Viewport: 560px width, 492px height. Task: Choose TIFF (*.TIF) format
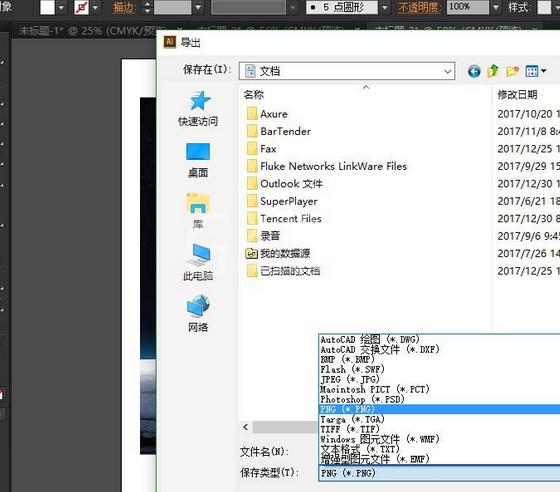pos(439,429)
